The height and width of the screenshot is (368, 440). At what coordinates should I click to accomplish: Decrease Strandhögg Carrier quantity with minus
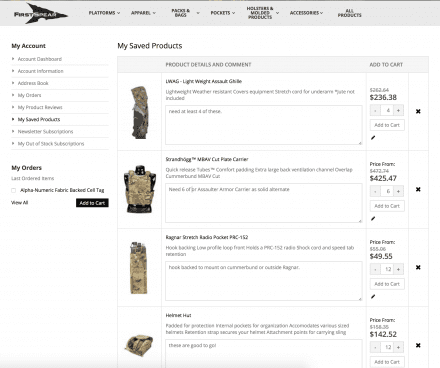tap(375, 191)
